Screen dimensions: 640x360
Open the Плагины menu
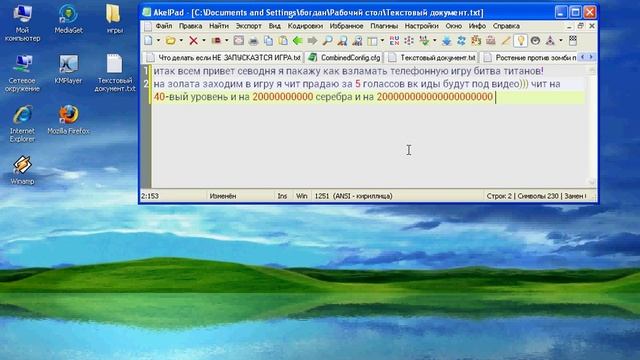(x=384, y=26)
